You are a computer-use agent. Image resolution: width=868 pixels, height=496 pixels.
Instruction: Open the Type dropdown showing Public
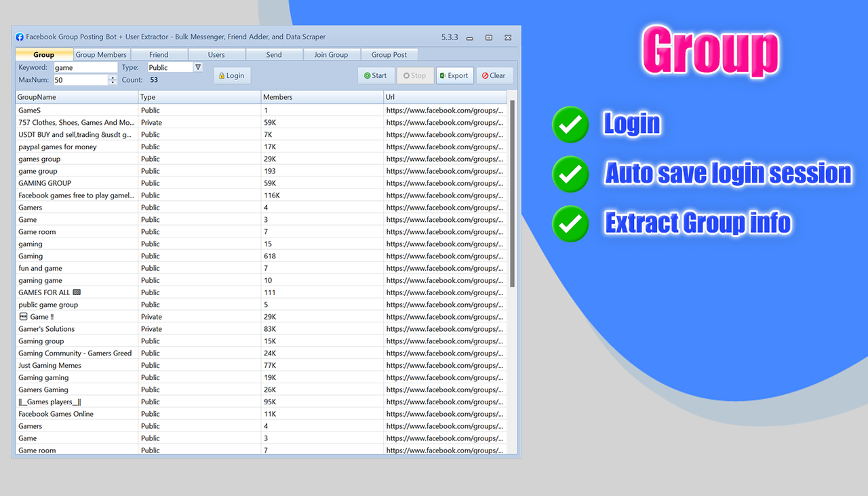(x=175, y=67)
